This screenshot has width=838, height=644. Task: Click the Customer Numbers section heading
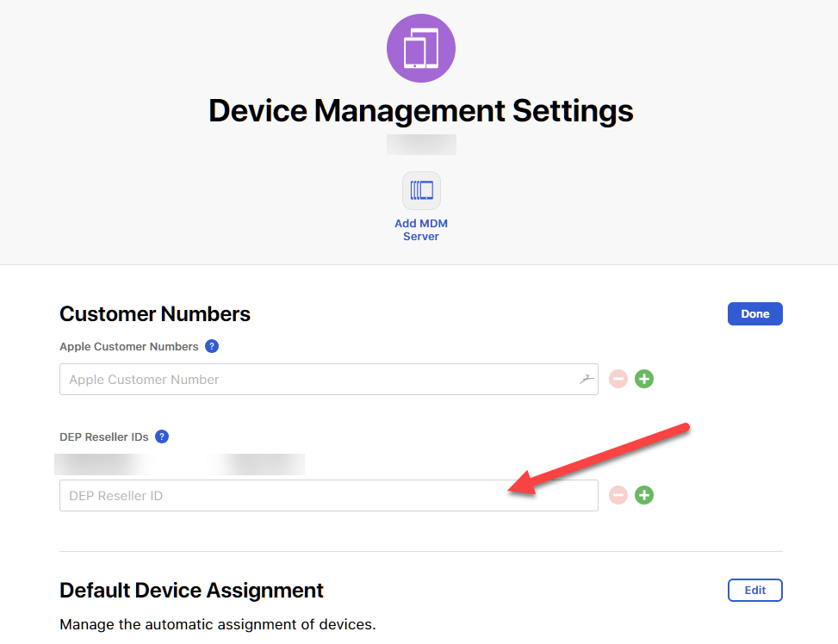click(154, 313)
